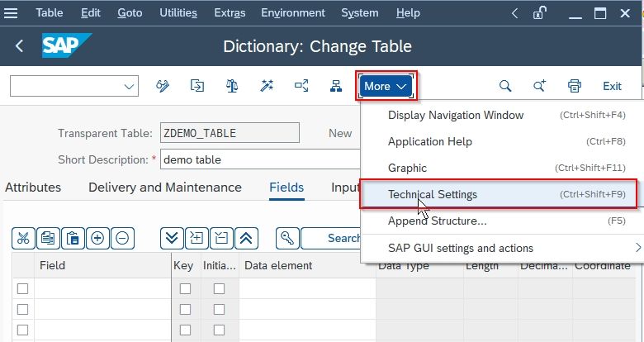Open the hamburger menu in title bar
The height and width of the screenshot is (342, 644).
tap(11, 13)
